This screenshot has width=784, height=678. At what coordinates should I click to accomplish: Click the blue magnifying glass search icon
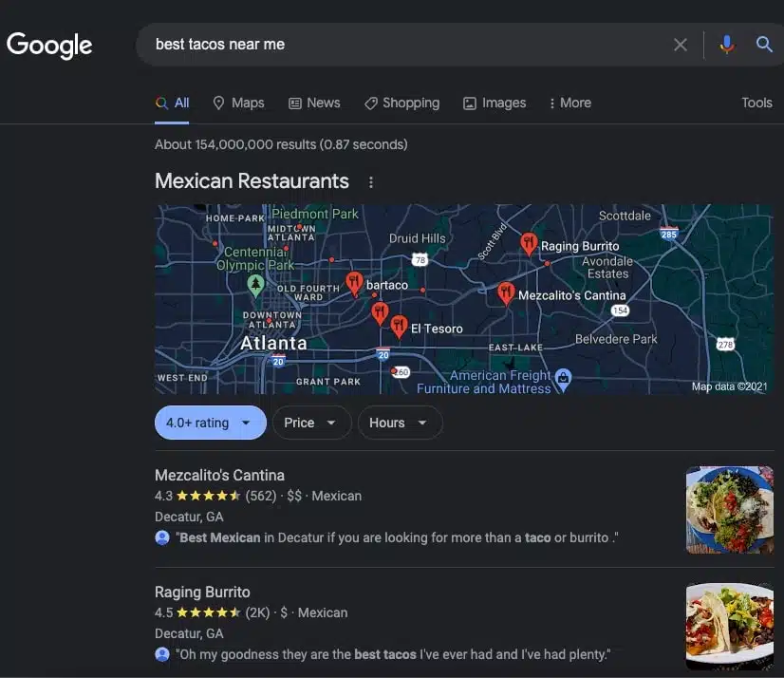click(x=763, y=44)
